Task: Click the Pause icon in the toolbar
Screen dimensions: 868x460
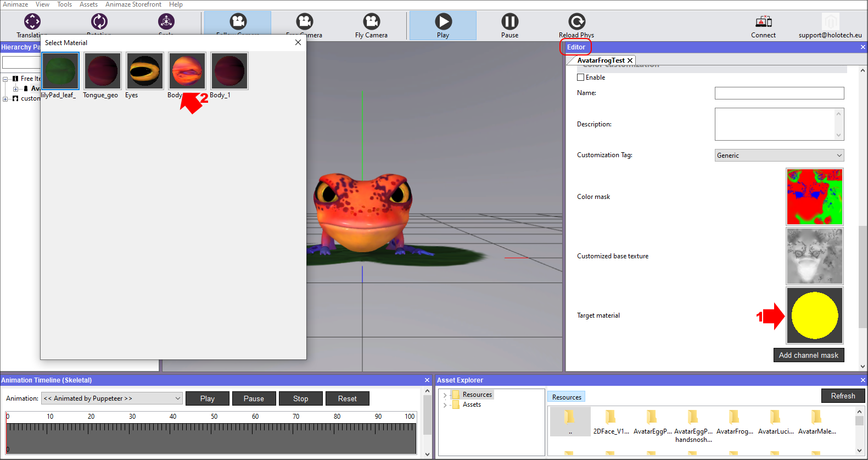Action: pos(509,22)
